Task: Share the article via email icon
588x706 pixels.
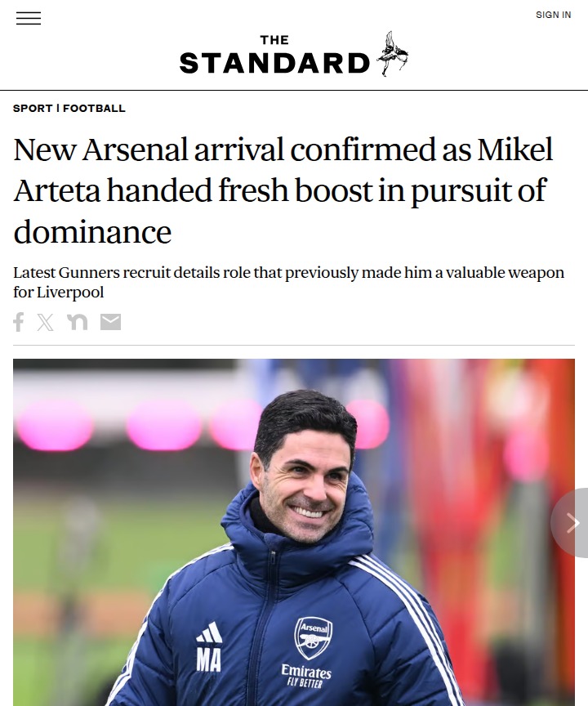Action: tap(110, 322)
